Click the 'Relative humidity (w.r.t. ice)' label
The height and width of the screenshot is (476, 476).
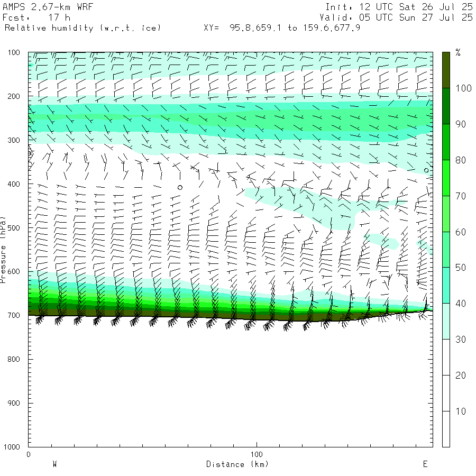tap(83, 28)
